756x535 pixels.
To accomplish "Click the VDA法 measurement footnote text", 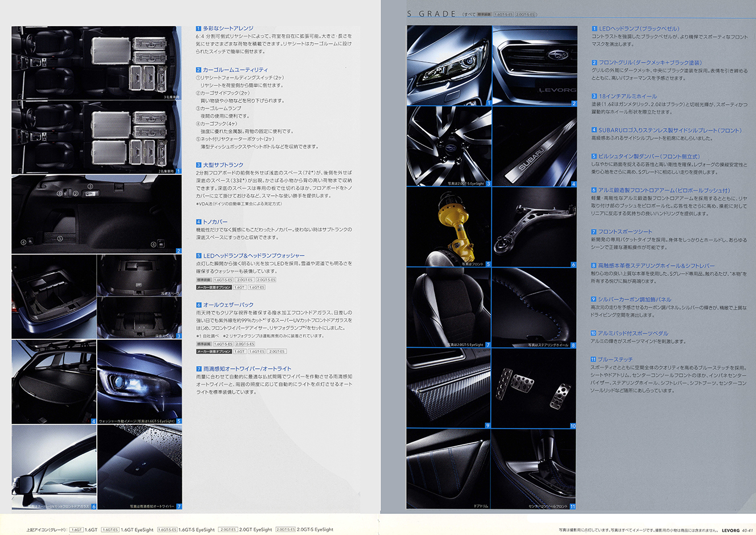I will pyautogui.click(x=239, y=204).
